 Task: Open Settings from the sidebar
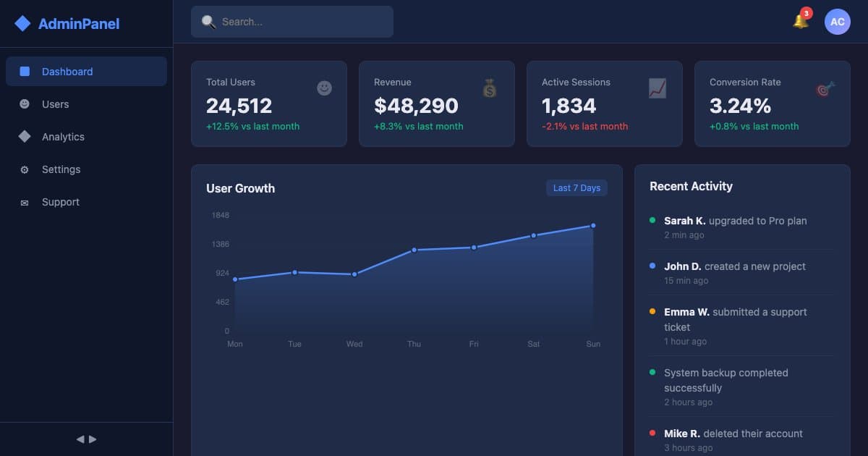coord(86,169)
